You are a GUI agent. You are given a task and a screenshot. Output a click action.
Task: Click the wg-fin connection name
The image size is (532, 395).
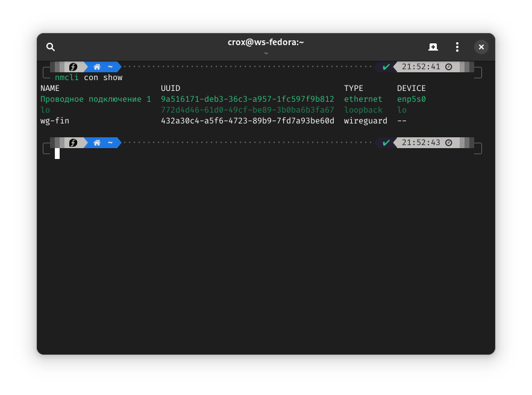coord(55,121)
